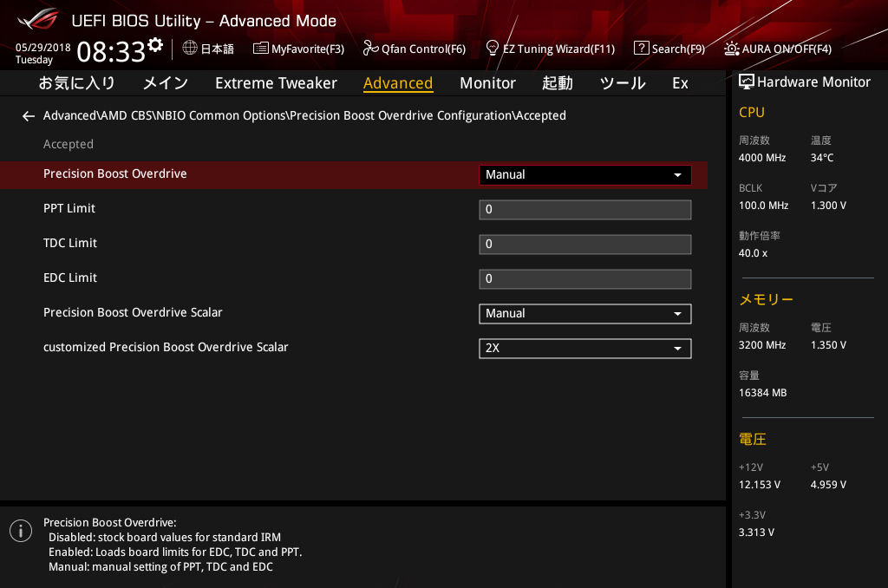The height and width of the screenshot is (588, 888).
Task: Select customized Precision Boost Overdrive Scalar label
Action: tap(166, 347)
